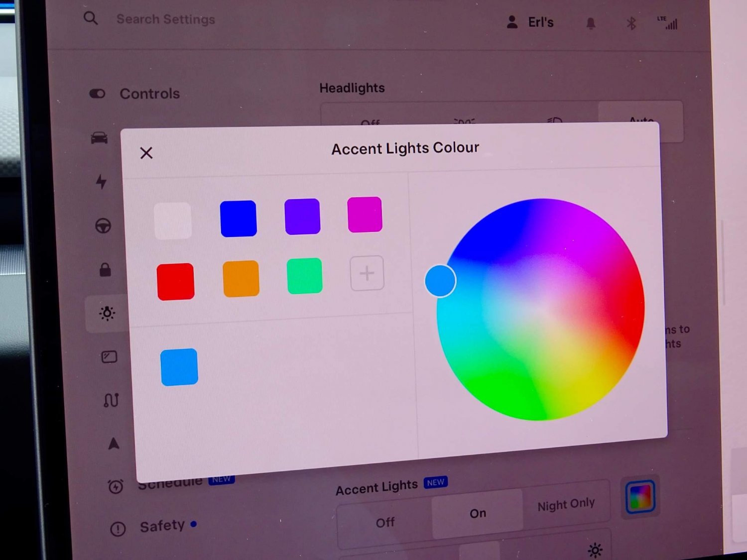
Task: Set accent lights to On
Action: click(478, 513)
